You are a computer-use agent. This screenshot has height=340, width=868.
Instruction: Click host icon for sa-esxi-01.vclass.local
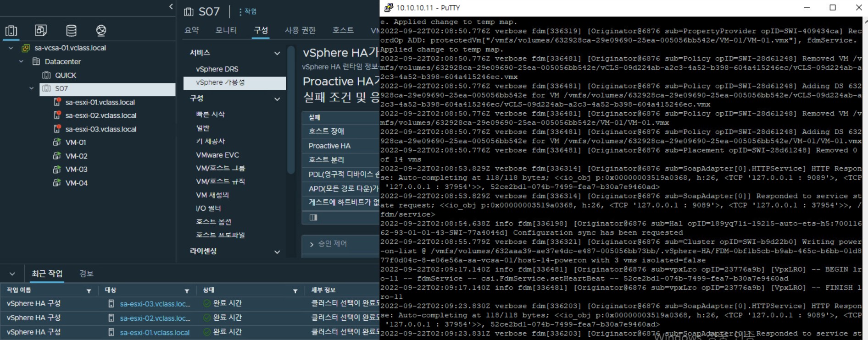pos(57,102)
